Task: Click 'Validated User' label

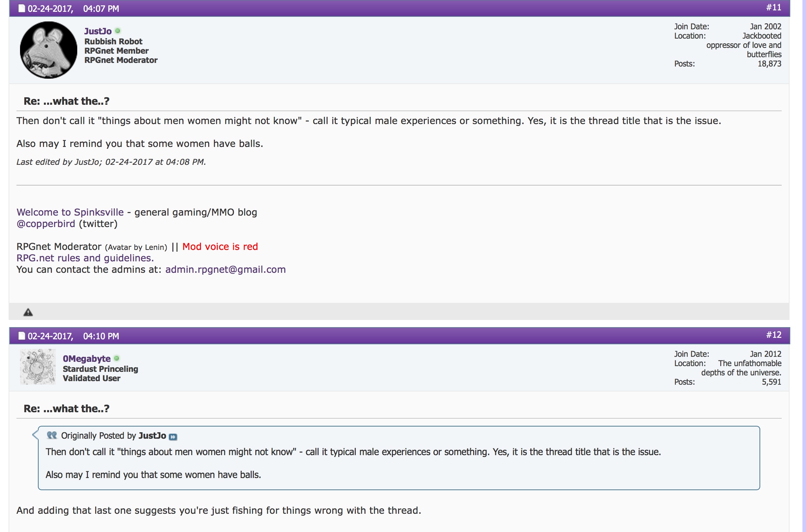Action: 92,378
